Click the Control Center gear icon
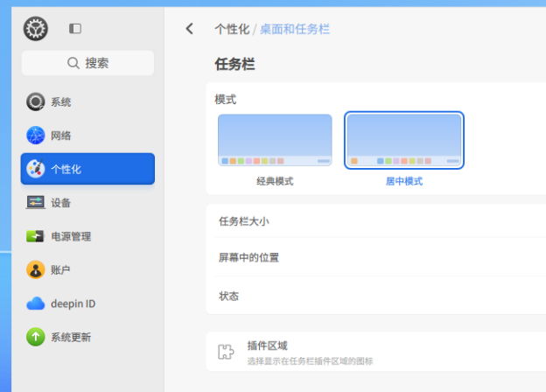 pyautogui.click(x=36, y=29)
